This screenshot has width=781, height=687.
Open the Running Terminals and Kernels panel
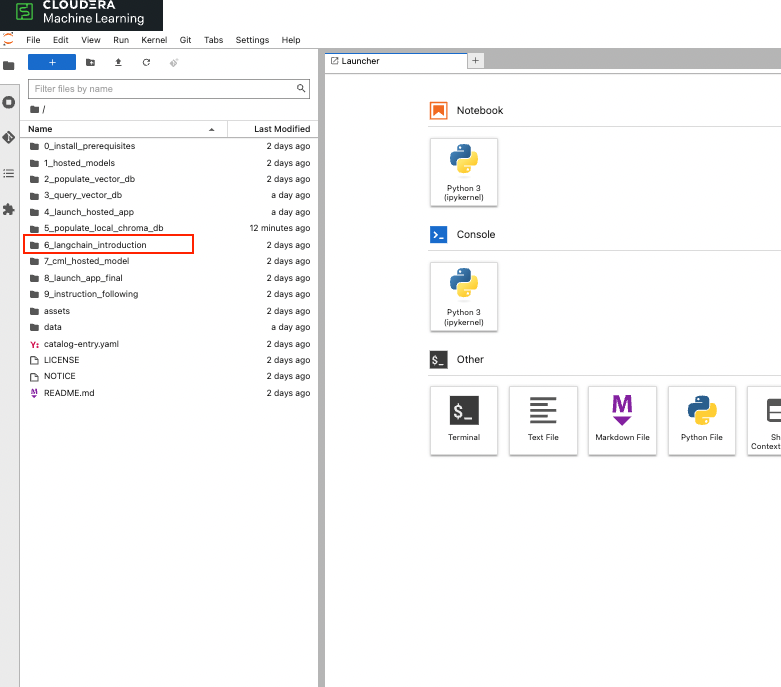[x=9, y=103]
